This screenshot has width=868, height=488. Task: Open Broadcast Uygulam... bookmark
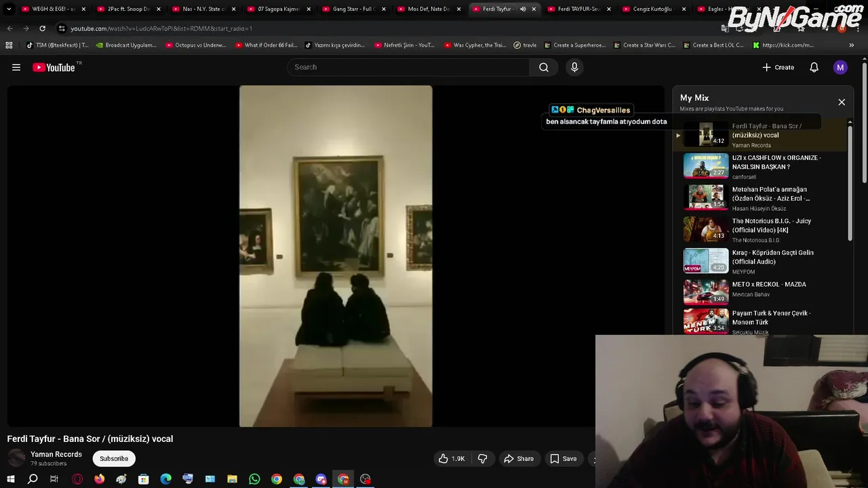point(126,45)
